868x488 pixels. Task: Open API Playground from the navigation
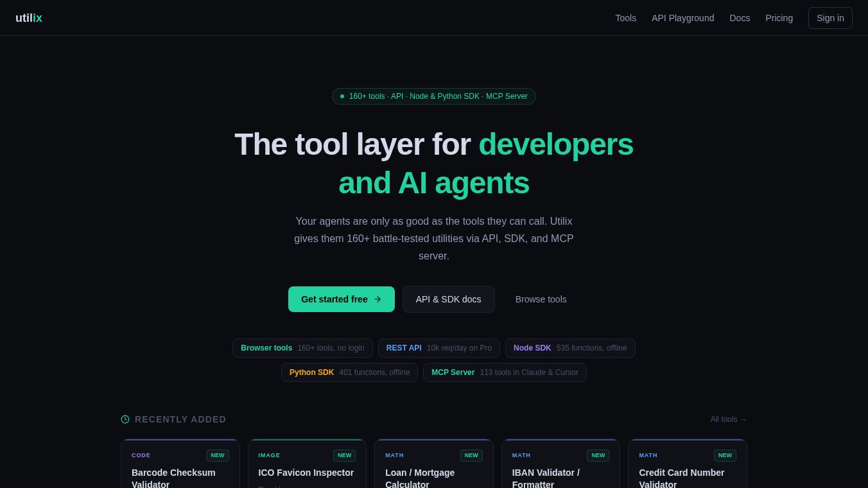click(x=683, y=18)
